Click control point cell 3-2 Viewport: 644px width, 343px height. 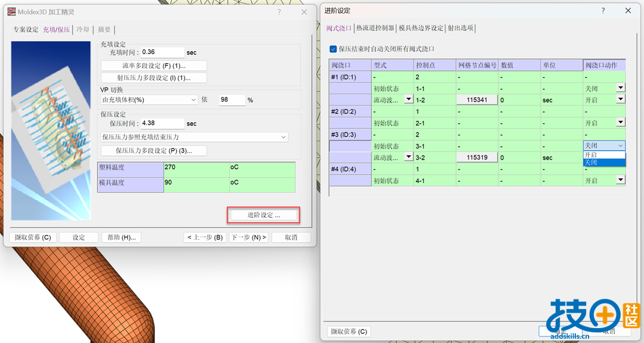435,157
